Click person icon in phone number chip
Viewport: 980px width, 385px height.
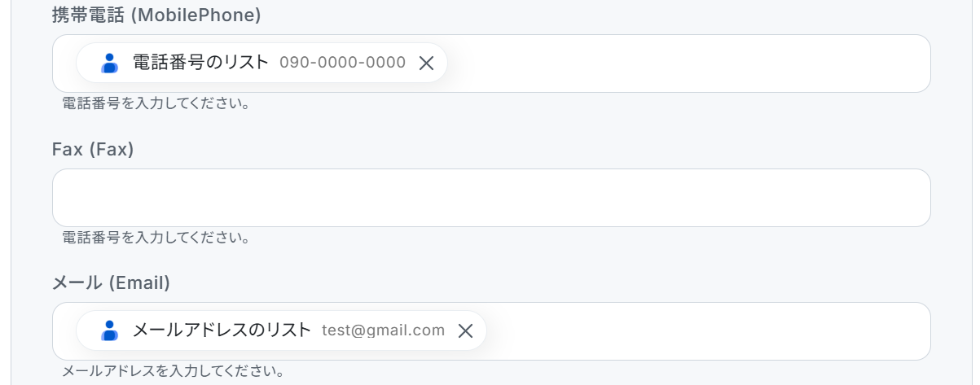pyautogui.click(x=109, y=63)
